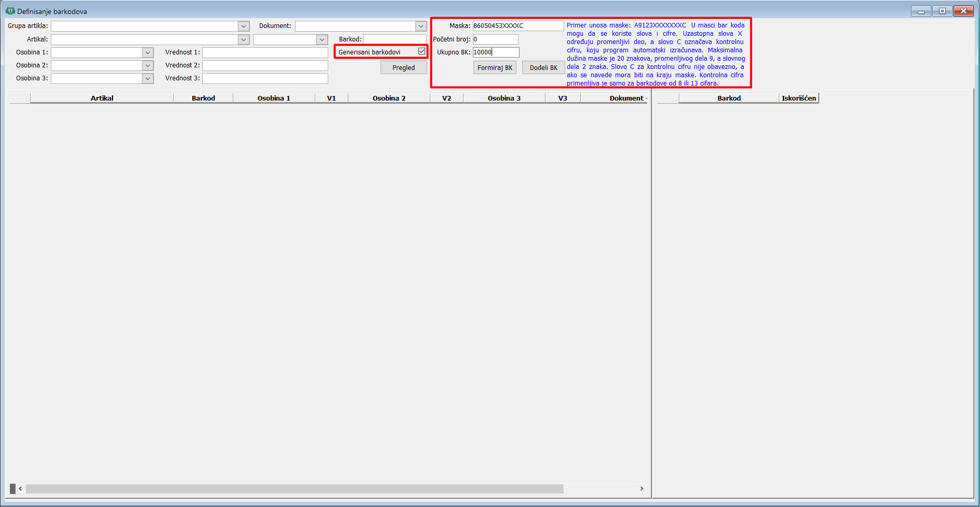The height and width of the screenshot is (507, 980).
Task: Sort by the Artikal column header
Action: [x=102, y=98]
